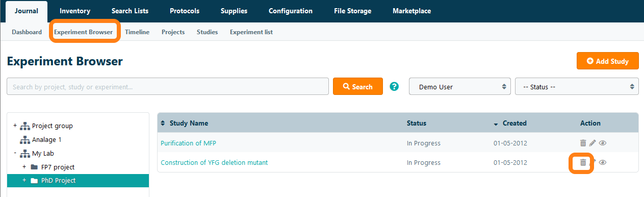Expand the Project group tree node

click(x=15, y=126)
